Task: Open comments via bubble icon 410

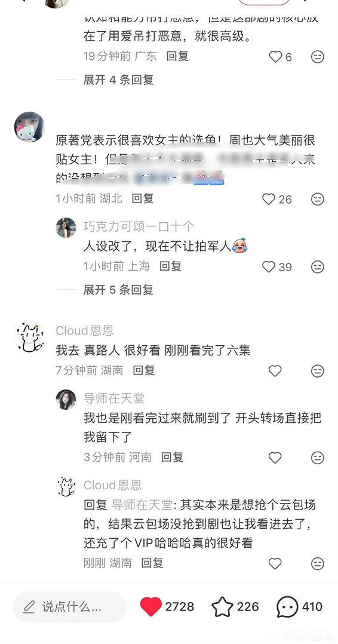Action: tap(287, 606)
